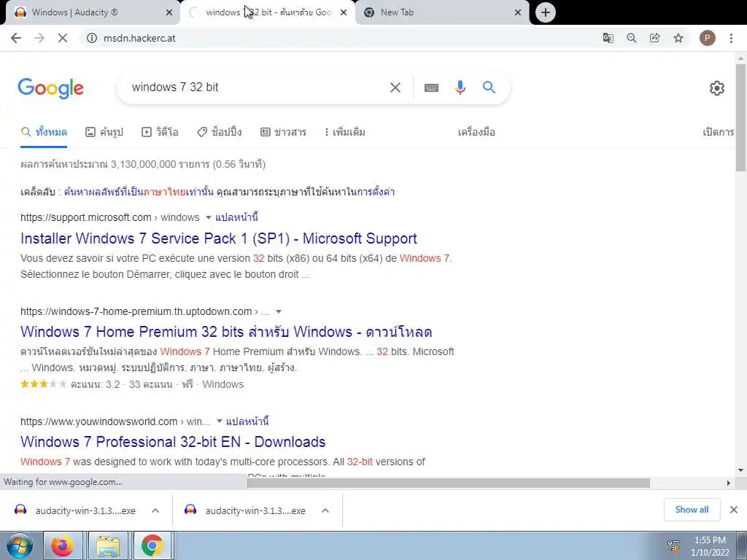The image size is (747, 560).
Task: Click the vertical scrollbar thumb
Action: [740, 117]
